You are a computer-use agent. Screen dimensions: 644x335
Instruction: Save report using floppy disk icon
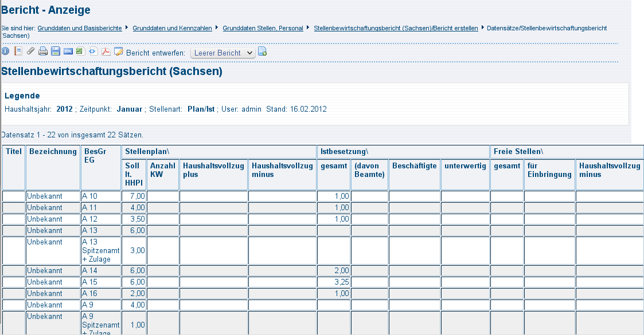point(56,52)
